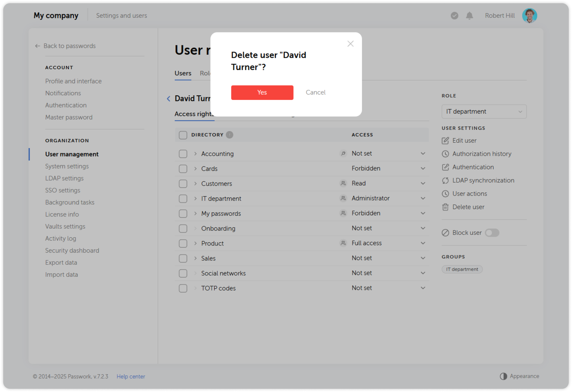Image resolution: width=572 pixels, height=392 pixels.
Task: Open User actions via the clock icon
Action: pyautogui.click(x=445, y=194)
